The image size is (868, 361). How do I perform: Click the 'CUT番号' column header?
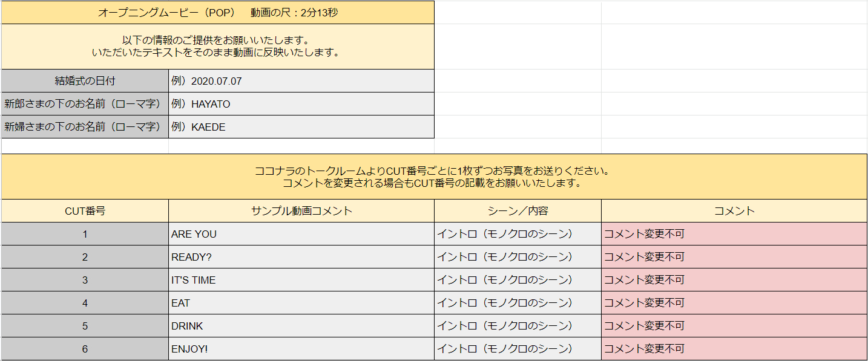(x=85, y=211)
